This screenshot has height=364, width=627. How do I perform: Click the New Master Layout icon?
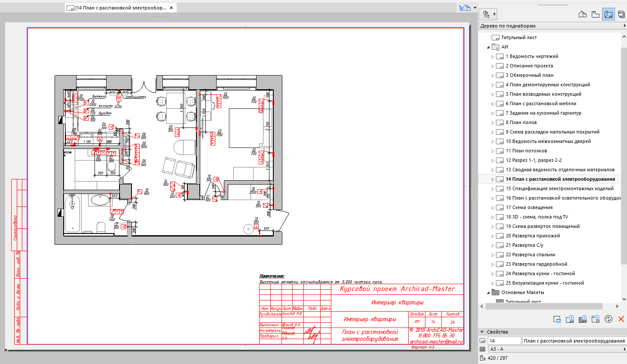[583, 319]
